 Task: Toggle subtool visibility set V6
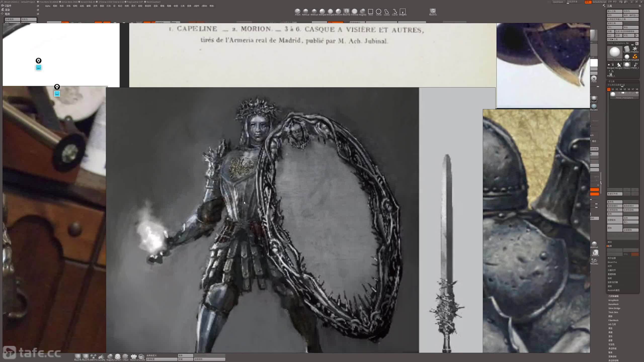click(x=629, y=89)
